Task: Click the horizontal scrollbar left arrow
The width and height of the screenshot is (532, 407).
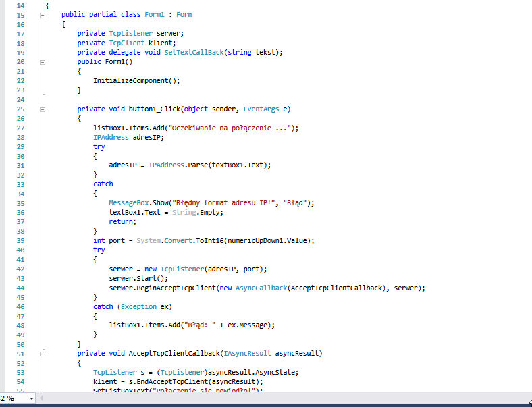Action: pos(41,398)
